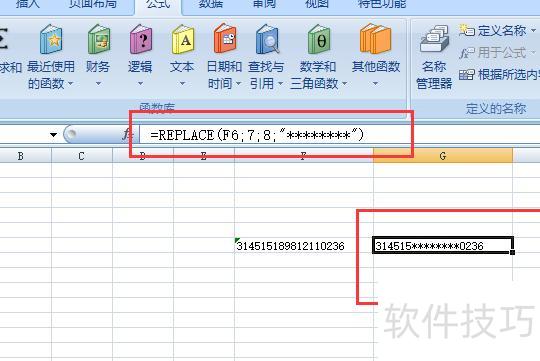Switch to the Insert (插入) tab
This screenshot has height=361, width=540.
(x=28, y=4)
